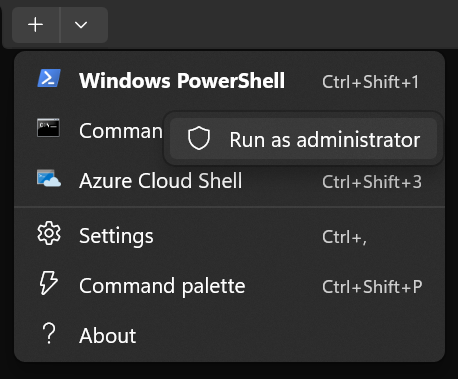The height and width of the screenshot is (379, 458).
Task: Click the Windows PowerShell blue icon
Action: 49,78
